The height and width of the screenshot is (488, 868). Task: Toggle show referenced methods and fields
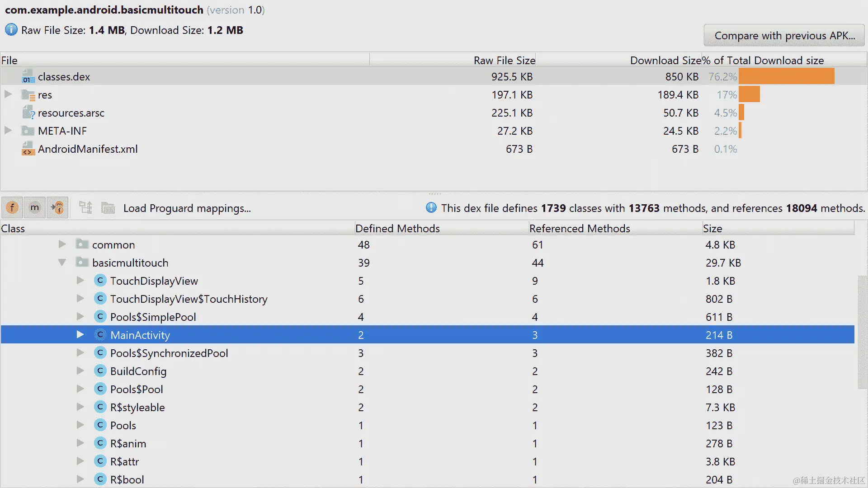[x=57, y=208]
